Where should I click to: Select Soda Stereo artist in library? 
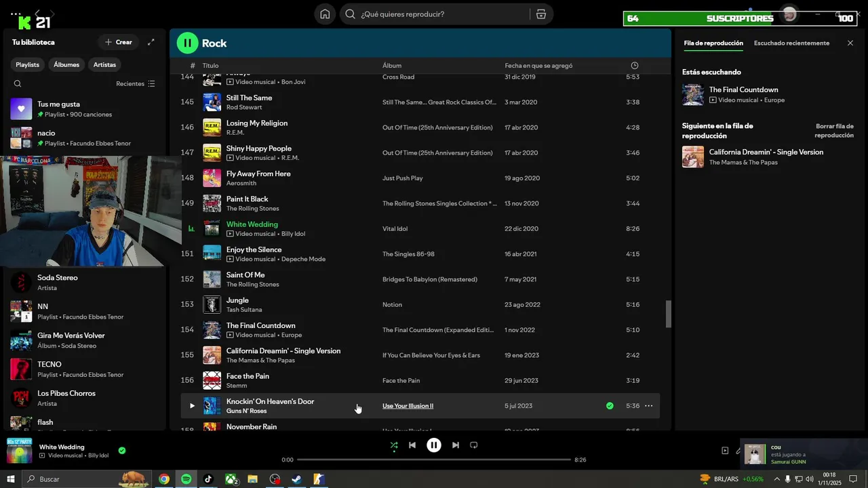(x=85, y=283)
